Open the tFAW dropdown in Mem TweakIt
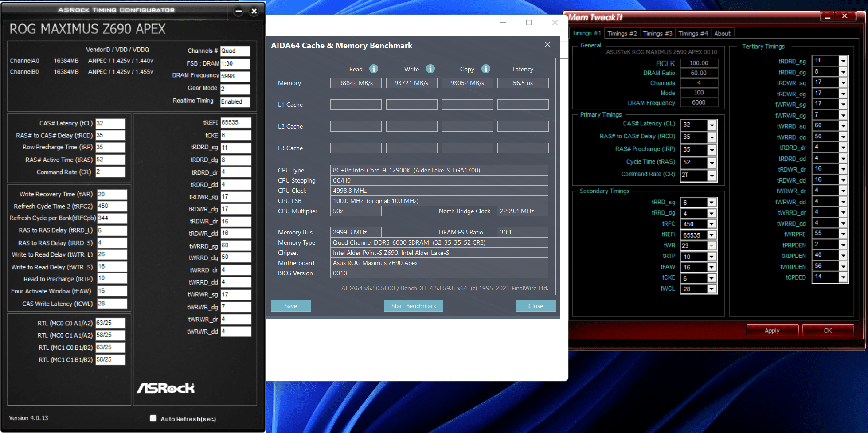The width and height of the screenshot is (868, 433). 712,268
